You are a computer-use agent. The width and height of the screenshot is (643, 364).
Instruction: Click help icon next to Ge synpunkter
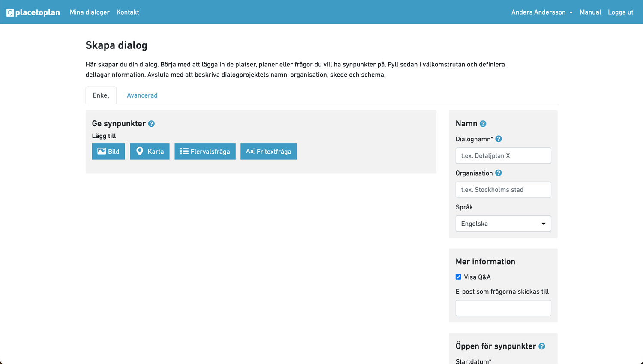151,124
